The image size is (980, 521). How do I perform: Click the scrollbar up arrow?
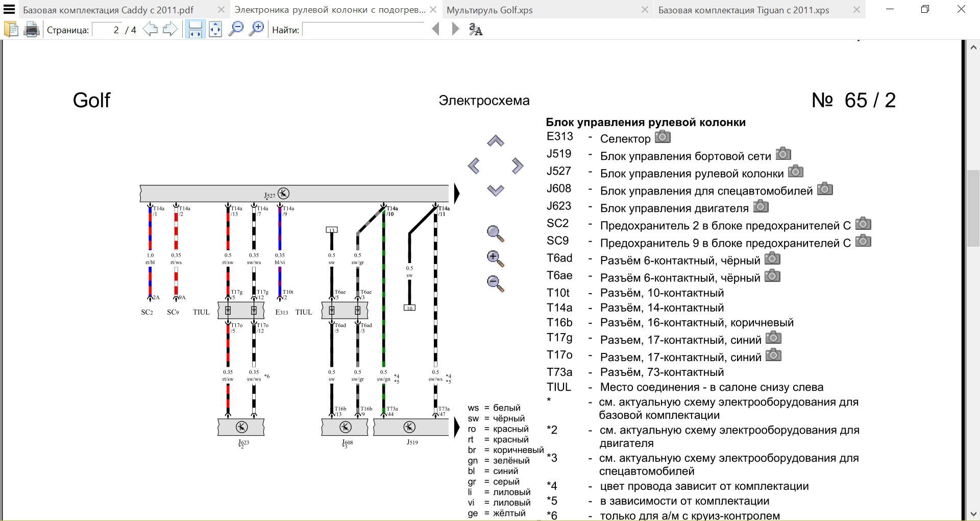[x=973, y=47]
